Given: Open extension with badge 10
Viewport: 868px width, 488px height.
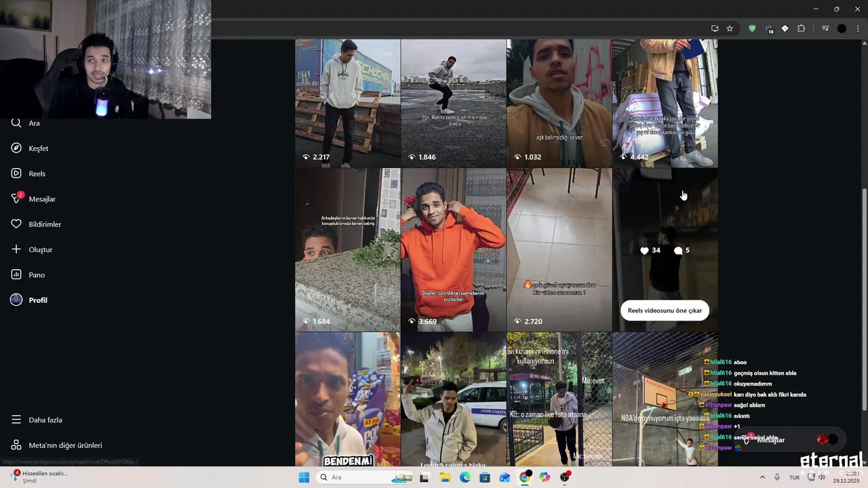Looking at the screenshot, I should click(x=769, y=29).
